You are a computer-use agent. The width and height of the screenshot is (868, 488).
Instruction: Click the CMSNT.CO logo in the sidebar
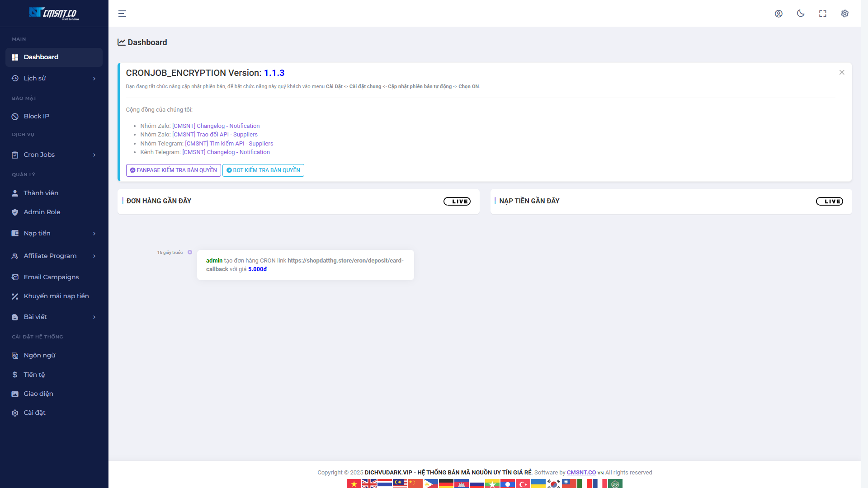coord(54,13)
